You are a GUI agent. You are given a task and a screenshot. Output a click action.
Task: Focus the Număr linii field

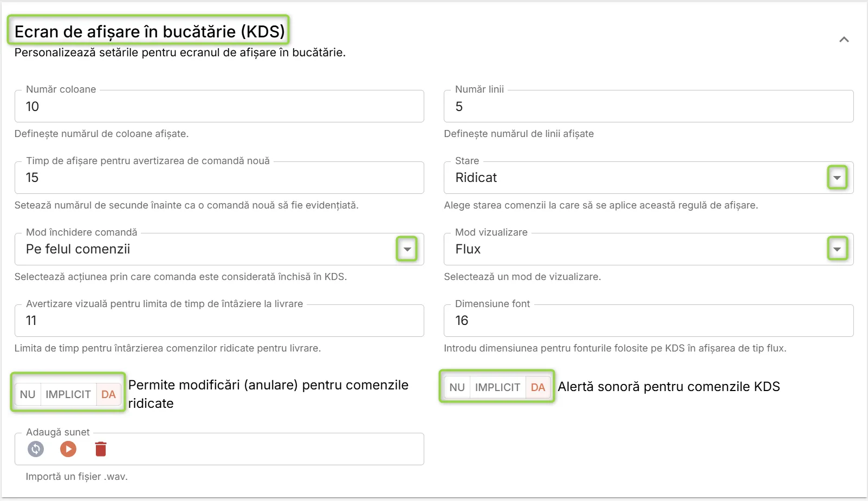[649, 106]
